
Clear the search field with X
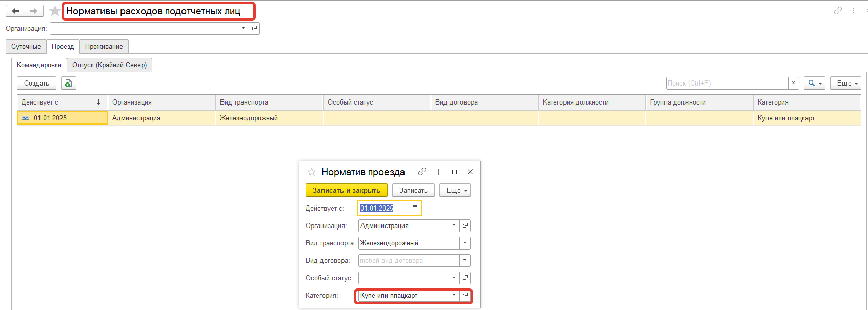click(x=794, y=83)
